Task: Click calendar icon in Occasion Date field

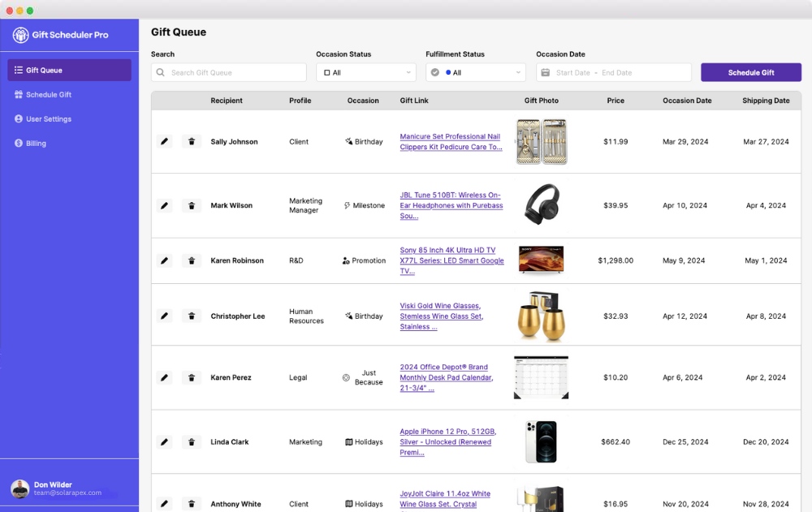Action: [545, 73]
